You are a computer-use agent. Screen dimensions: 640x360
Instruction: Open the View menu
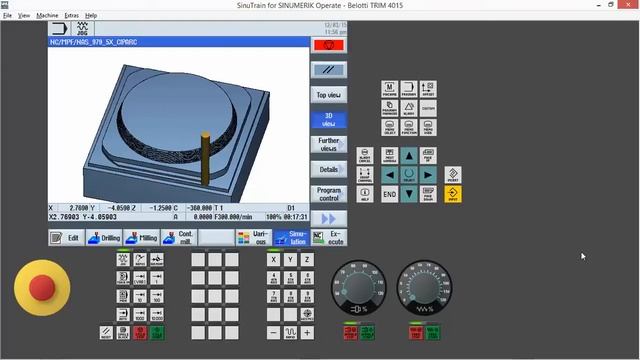click(x=24, y=16)
